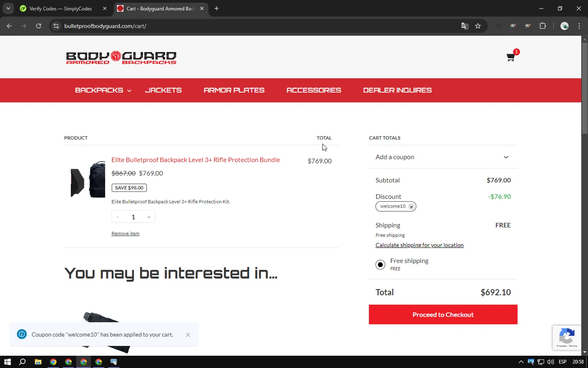Bookmark this page with the star

click(x=478, y=26)
